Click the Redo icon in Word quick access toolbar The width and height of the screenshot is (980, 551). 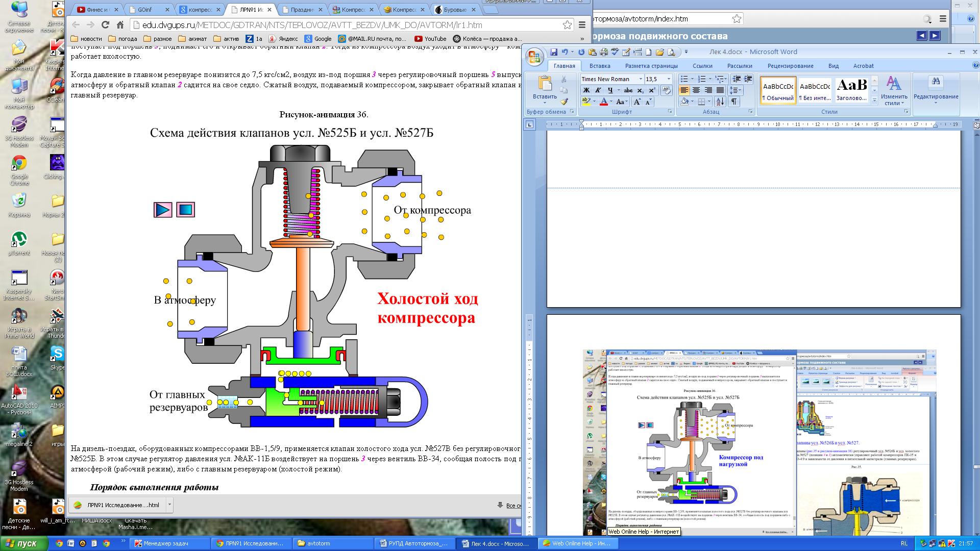pyautogui.click(x=581, y=52)
